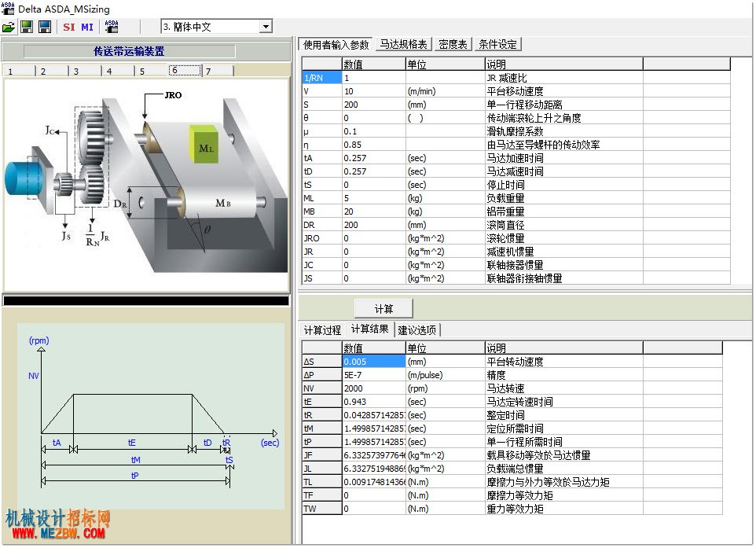The image size is (756, 548).
Task: Open the 条件设定 tab
Action: (x=498, y=44)
